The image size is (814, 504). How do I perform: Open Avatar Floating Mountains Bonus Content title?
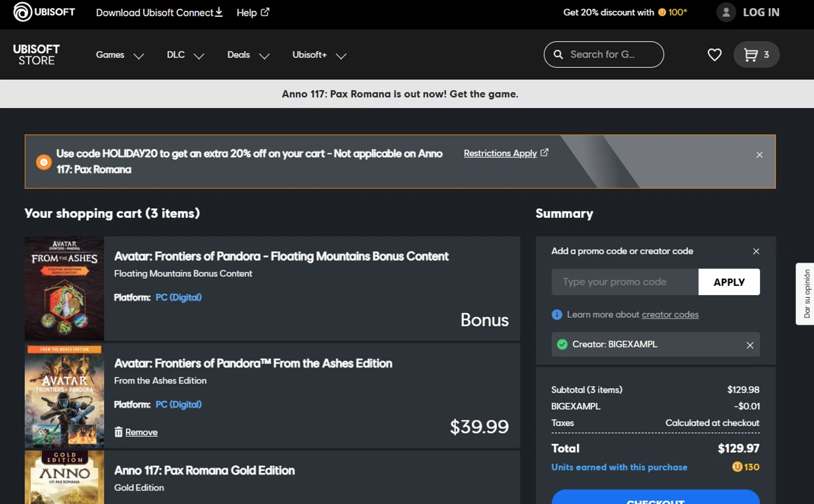pyautogui.click(x=281, y=256)
